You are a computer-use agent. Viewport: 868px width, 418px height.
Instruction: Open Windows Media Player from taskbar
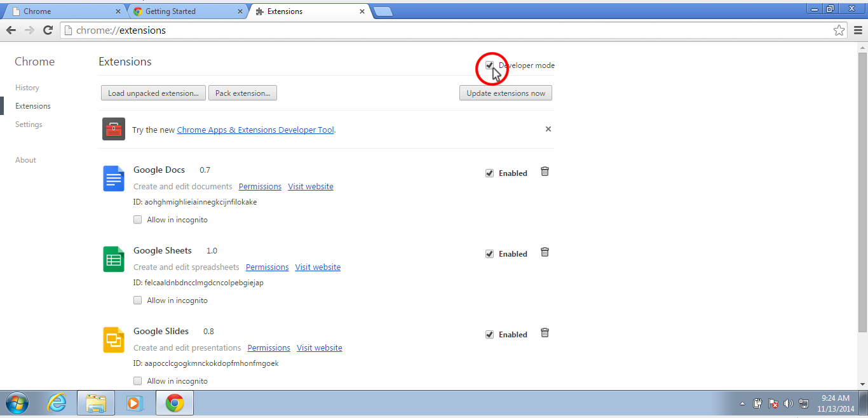(134, 403)
